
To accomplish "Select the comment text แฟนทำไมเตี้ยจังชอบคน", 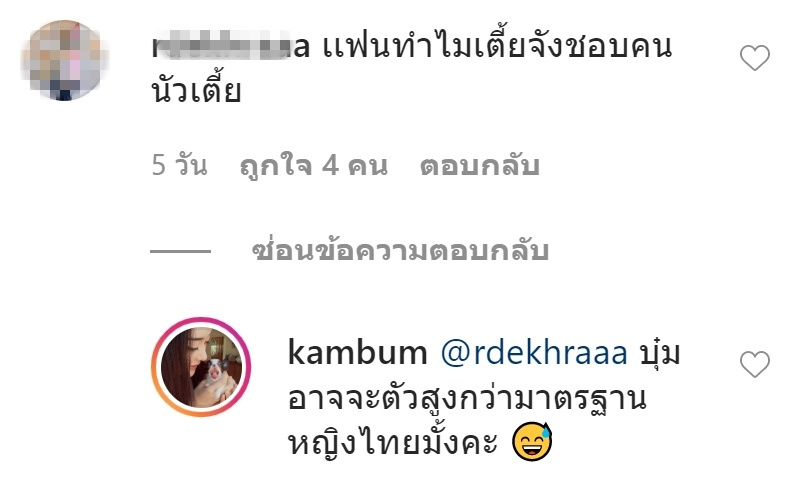I will click(x=498, y=46).
